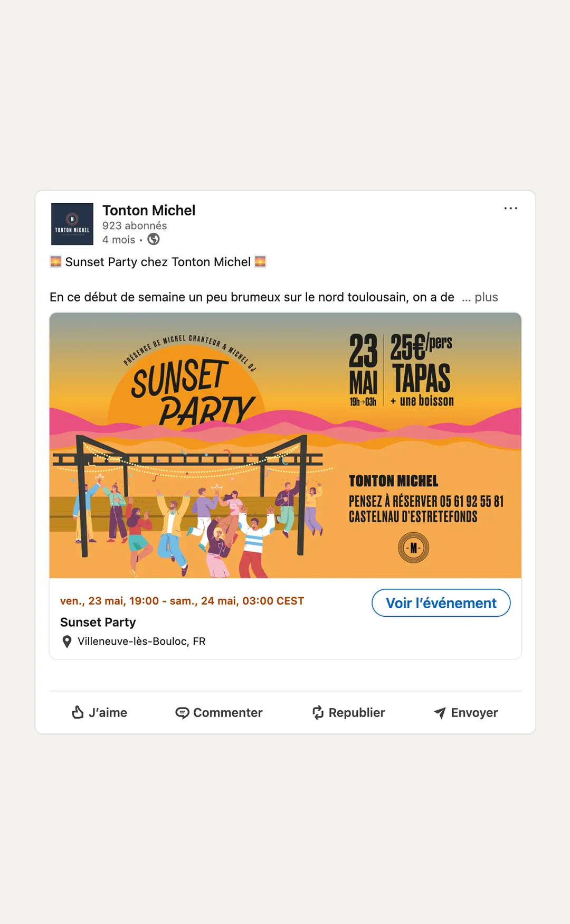The height and width of the screenshot is (924, 570).
Task: Open the three-dot post options menu
Action: click(510, 209)
